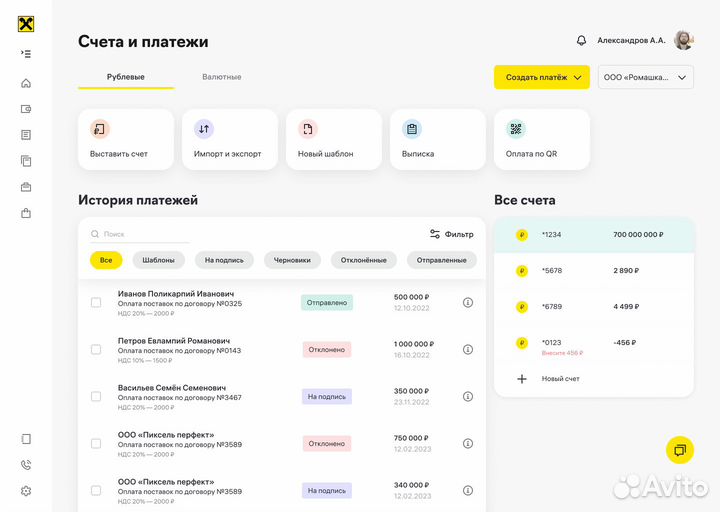This screenshot has height=512, width=720.
Task: Open the briefcase icon in sidebar
Action: [26, 187]
